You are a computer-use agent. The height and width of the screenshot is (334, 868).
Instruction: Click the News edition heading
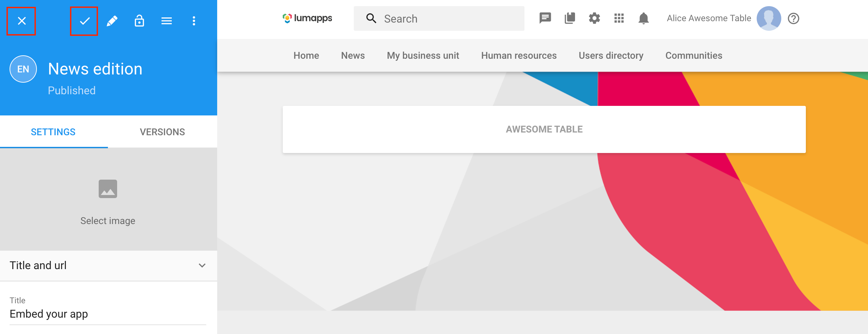[x=95, y=69]
